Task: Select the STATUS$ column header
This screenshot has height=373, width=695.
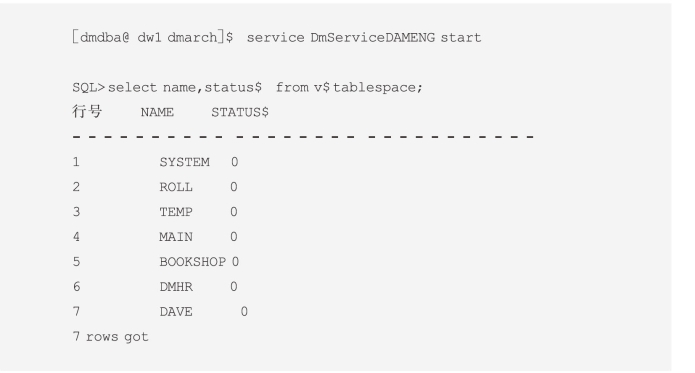Action: (x=240, y=113)
